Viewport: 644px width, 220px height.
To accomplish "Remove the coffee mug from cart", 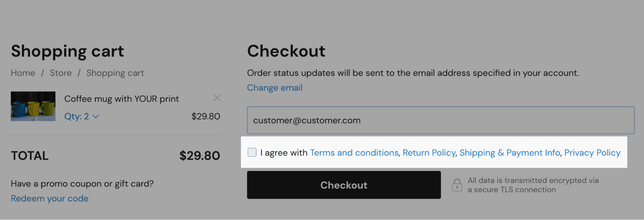I will [217, 98].
